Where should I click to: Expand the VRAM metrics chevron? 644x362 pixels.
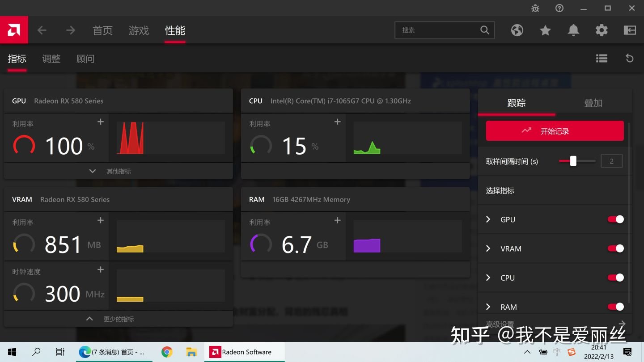pos(488,248)
